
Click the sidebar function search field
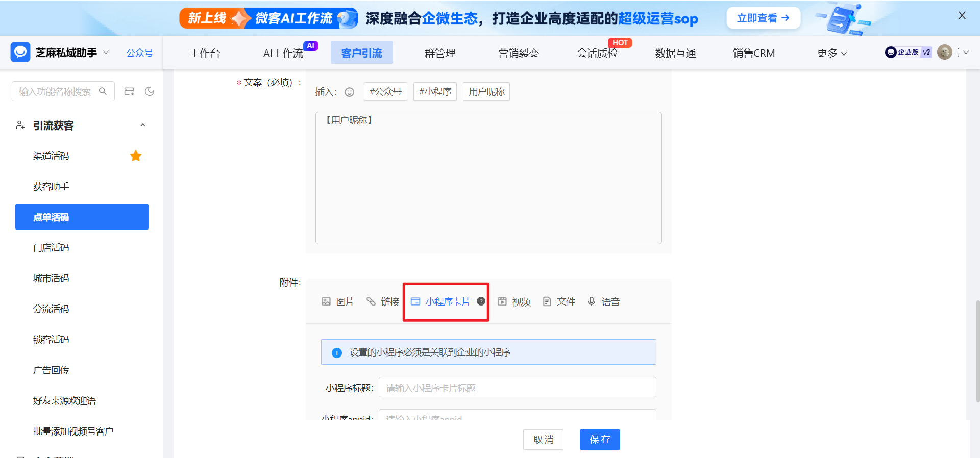[63, 91]
